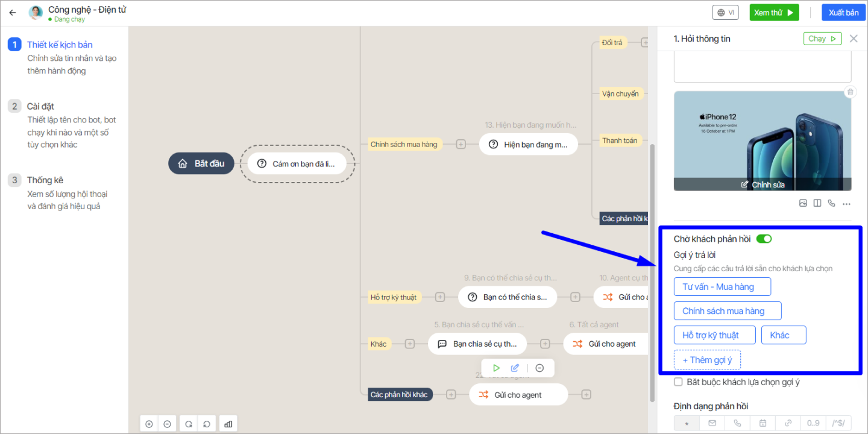This screenshot has width=868, height=434.
Task: Open the VI language selector
Action: pyautogui.click(x=726, y=13)
